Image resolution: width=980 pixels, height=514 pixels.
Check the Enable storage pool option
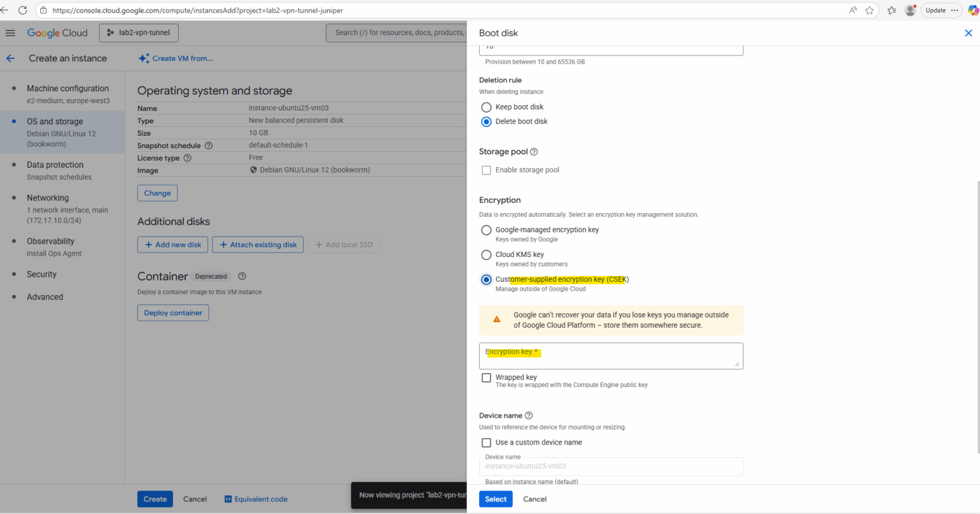click(x=486, y=170)
